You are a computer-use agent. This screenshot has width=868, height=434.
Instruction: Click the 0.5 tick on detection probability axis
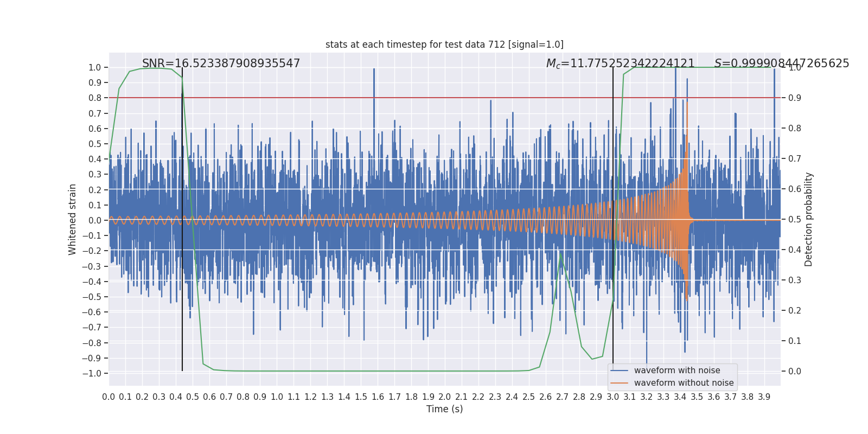coord(794,220)
